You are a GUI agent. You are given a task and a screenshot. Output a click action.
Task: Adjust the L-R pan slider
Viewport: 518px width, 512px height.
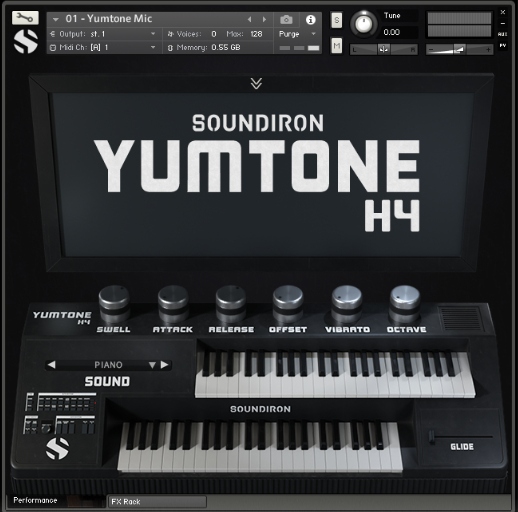[x=383, y=50]
